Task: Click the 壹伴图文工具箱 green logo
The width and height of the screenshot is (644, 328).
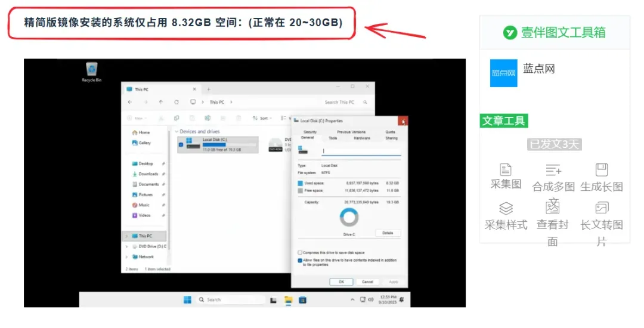Action: point(510,32)
